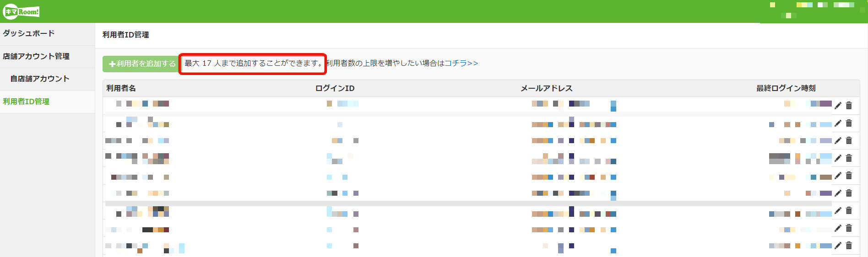Image resolution: width=868 pixels, height=257 pixels.
Task: Click the pencil icon in the sixth row
Action: pyautogui.click(x=838, y=193)
